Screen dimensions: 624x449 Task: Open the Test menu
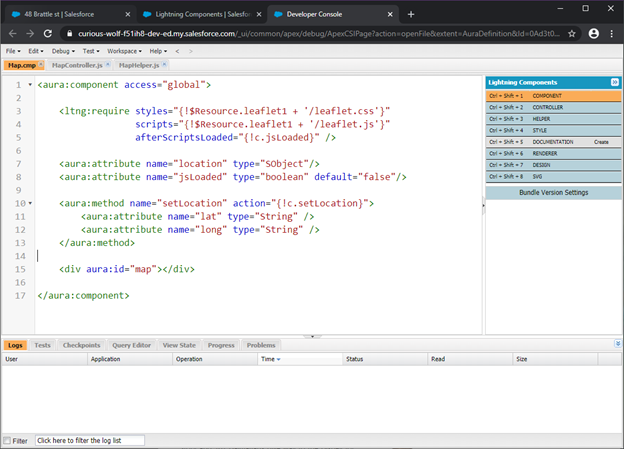pos(91,51)
